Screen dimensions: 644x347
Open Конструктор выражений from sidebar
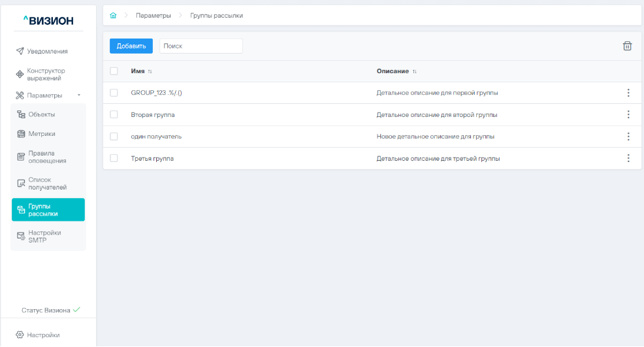coord(46,74)
